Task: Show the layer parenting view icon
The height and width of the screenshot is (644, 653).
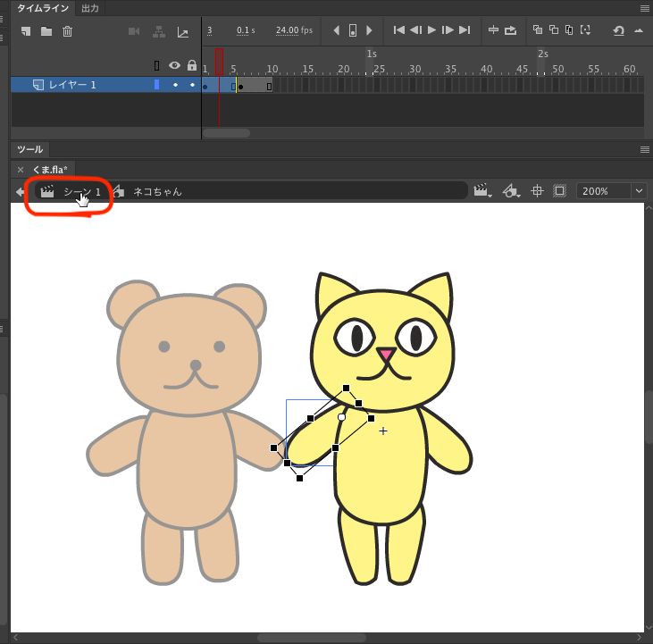Action: pos(159,31)
